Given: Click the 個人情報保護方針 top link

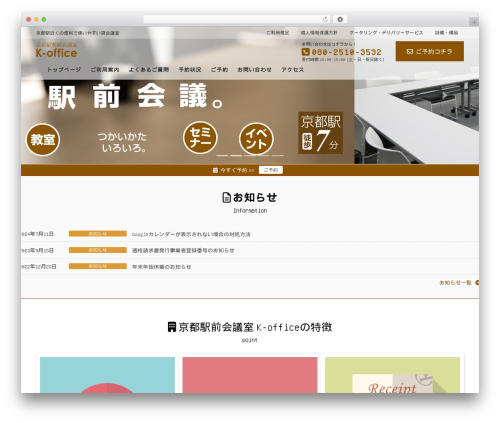Looking at the screenshot, I should tap(319, 33).
